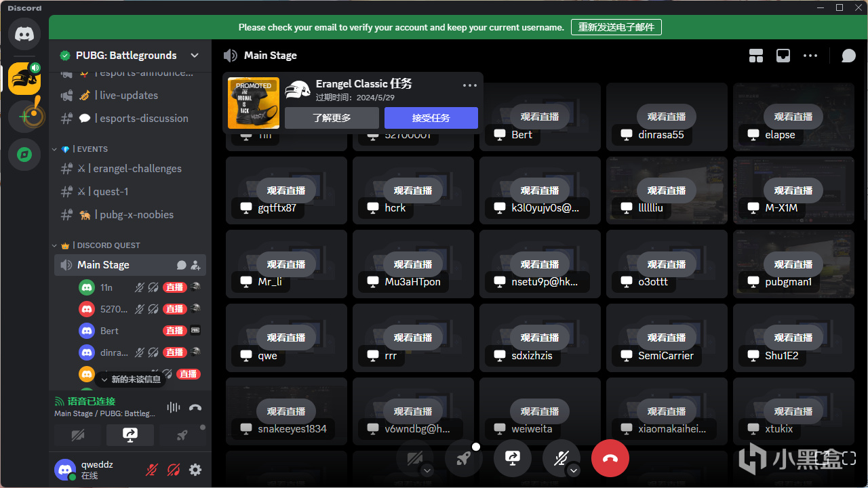868x488 pixels.
Task: Open the grid layout icon in header
Action: pyautogui.click(x=756, y=56)
